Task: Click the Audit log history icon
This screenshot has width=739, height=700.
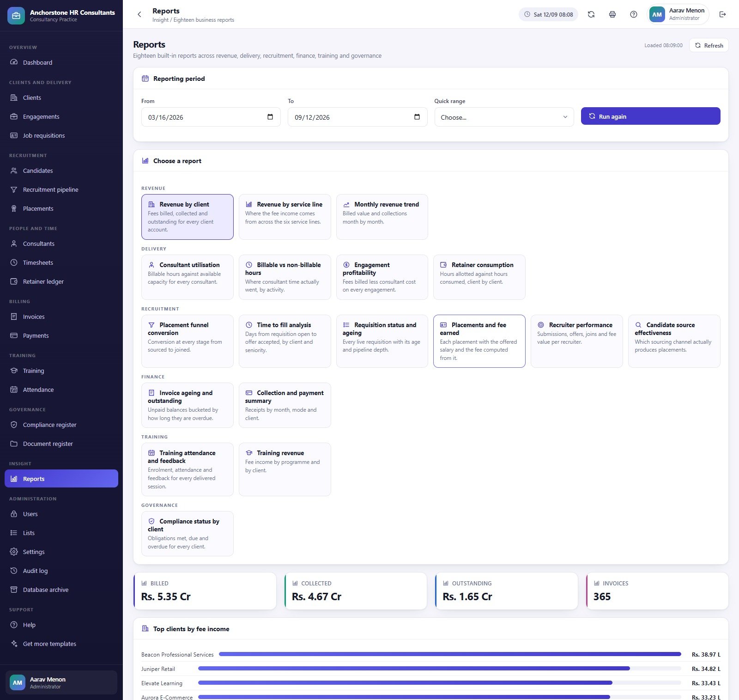Action: coord(14,571)
